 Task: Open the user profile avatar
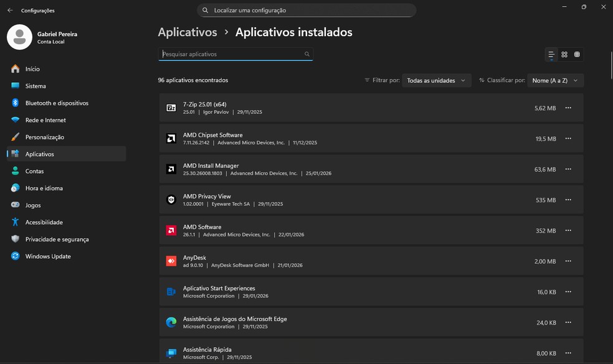tap(19, 37)
